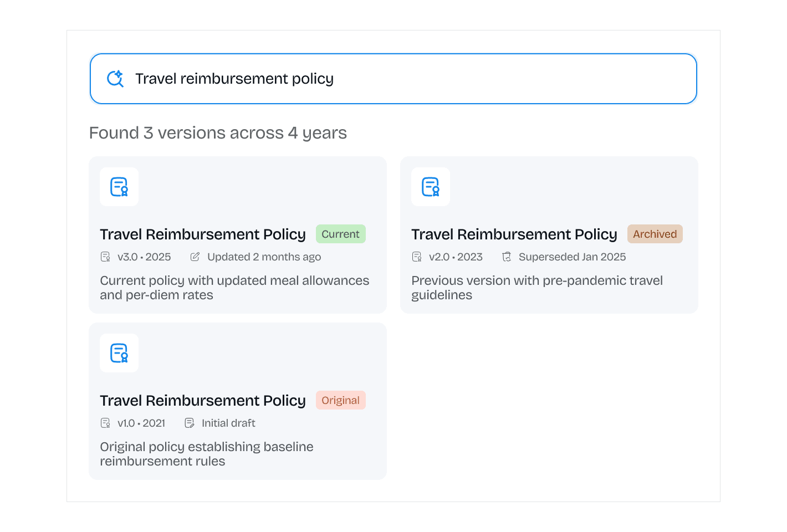Open the Original Travel Reimbursement Policy title
Screen dimensions: 787x532
pyautogui.click(x=203, y=401)
